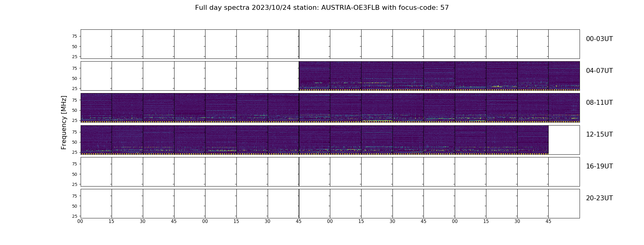Image resolution: width=644 pixels, height=245 pixels.
Task: Click the last spectrogram segment in 04-07UT row
Action: 564,76
